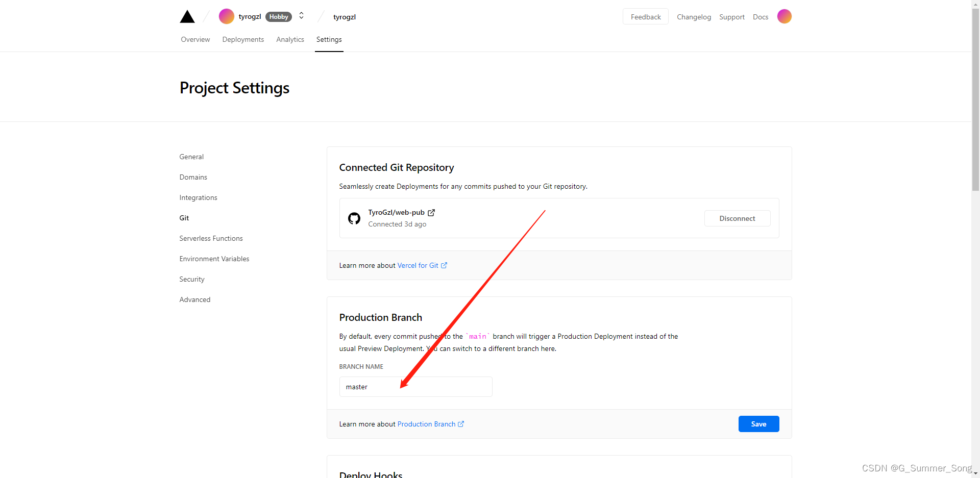Click the external icon beside Vercel for Git
Viewport: 980px width, 478px height.
[444, 265]
